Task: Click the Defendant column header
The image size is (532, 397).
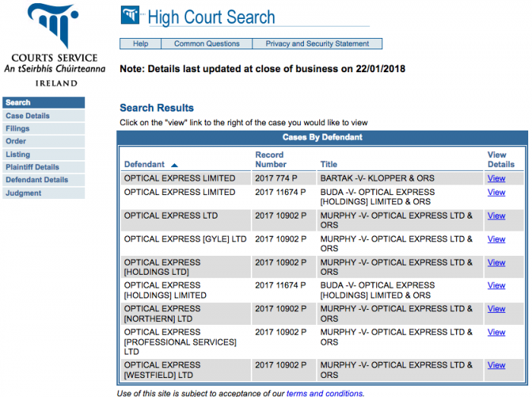Action: click(x=144, y=164)
